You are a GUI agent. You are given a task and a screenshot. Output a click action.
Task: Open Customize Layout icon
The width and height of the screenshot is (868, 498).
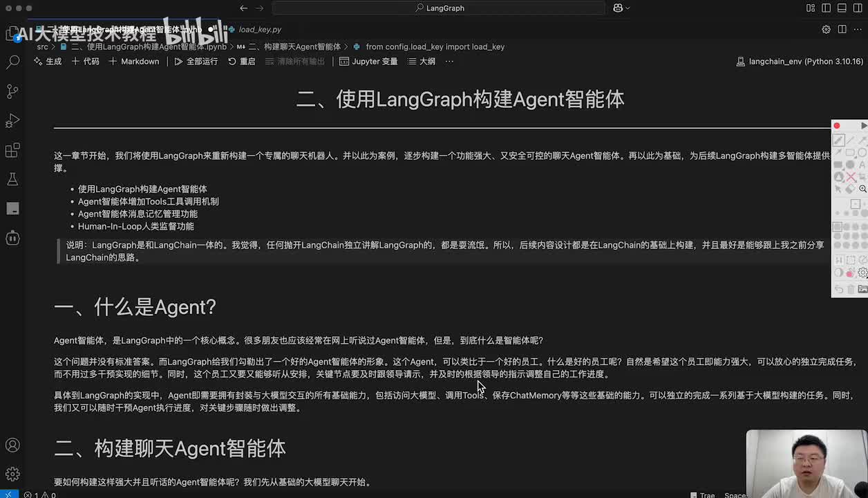(x=811, y=8)
